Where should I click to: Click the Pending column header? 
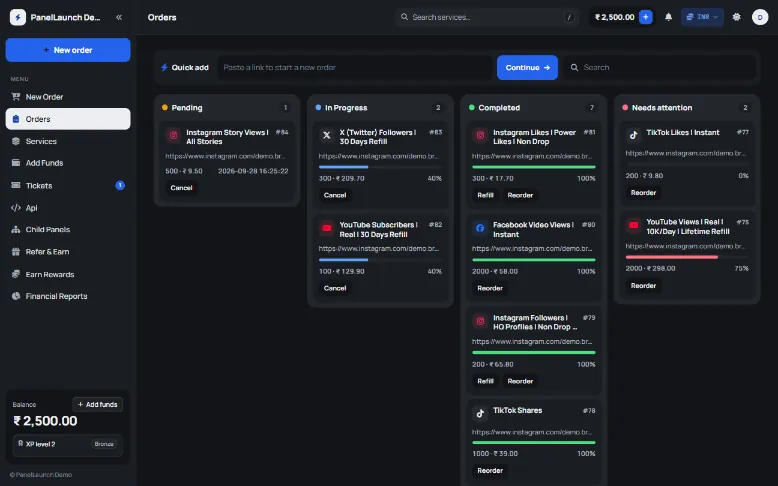click(x=227, y=108)
